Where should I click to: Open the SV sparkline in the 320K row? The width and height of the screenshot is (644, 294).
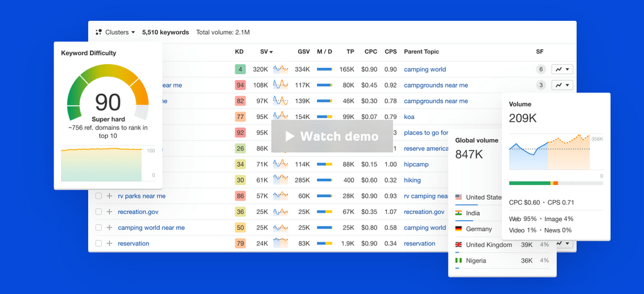click(280, 69)
